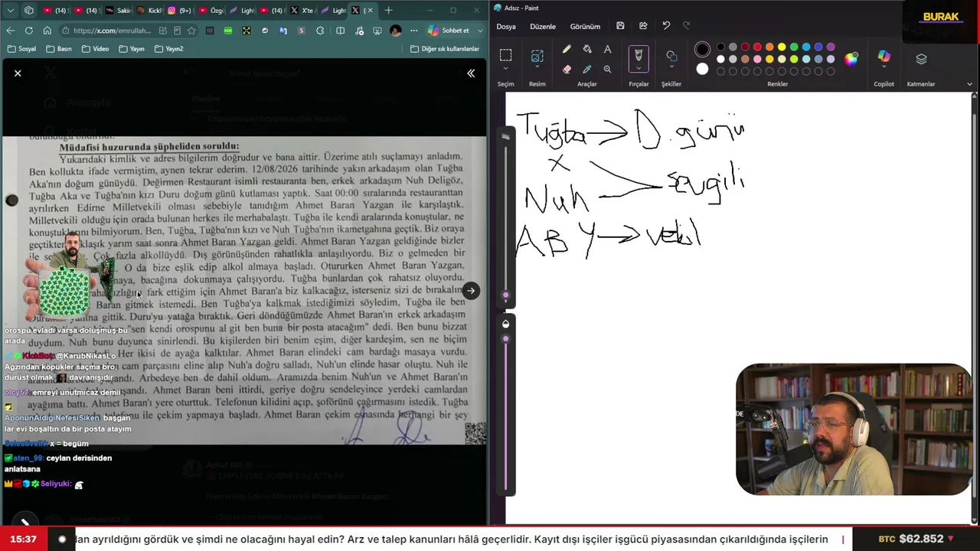The height and width of the screenshot is (551, 980).
Task: Go to the browser home page
Action: click(47, 31)
